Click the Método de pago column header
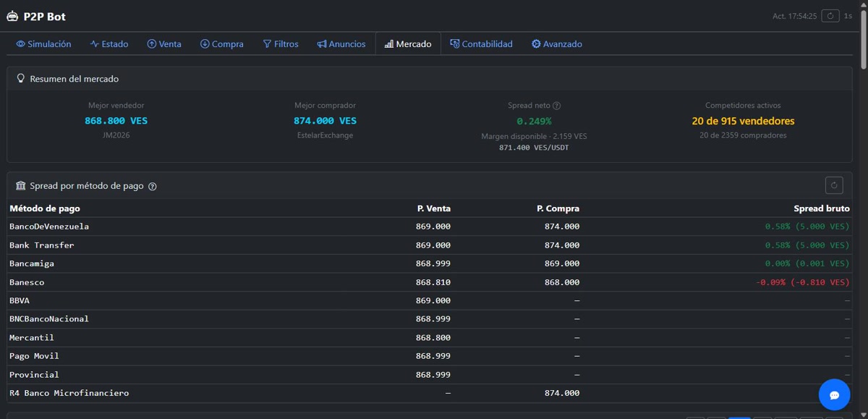The height and width of the screenshot is (419, 868). [45, 208]
